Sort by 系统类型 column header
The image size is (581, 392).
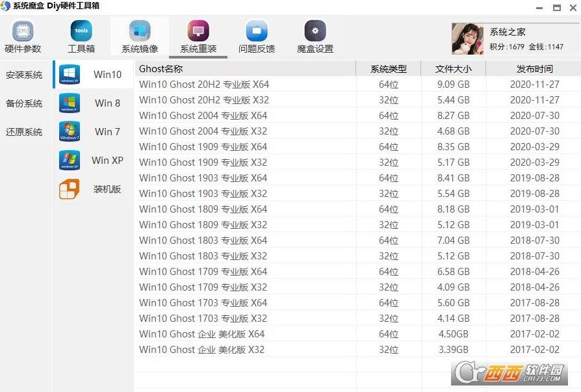[389, 69]
